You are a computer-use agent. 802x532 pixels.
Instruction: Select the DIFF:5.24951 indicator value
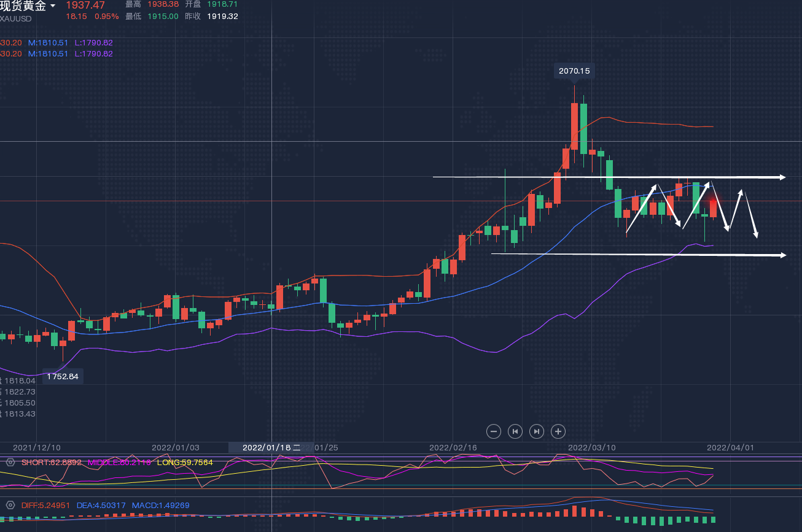coord(47,506)
